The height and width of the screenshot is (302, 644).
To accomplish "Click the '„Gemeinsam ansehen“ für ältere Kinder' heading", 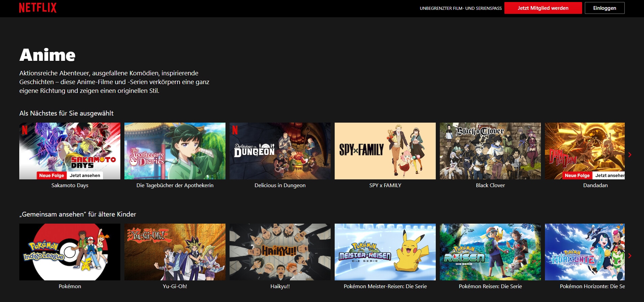I will [78, 215].
